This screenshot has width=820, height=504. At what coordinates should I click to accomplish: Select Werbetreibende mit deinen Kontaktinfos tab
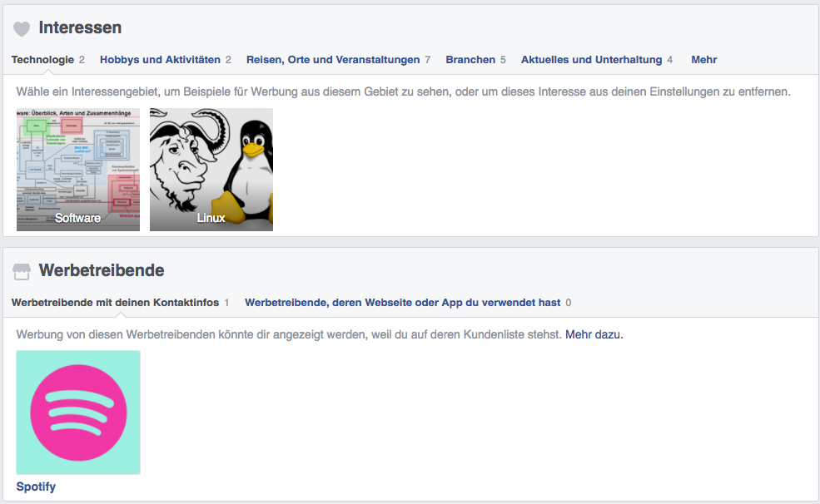pyautogui.click(x=120, y=303)
